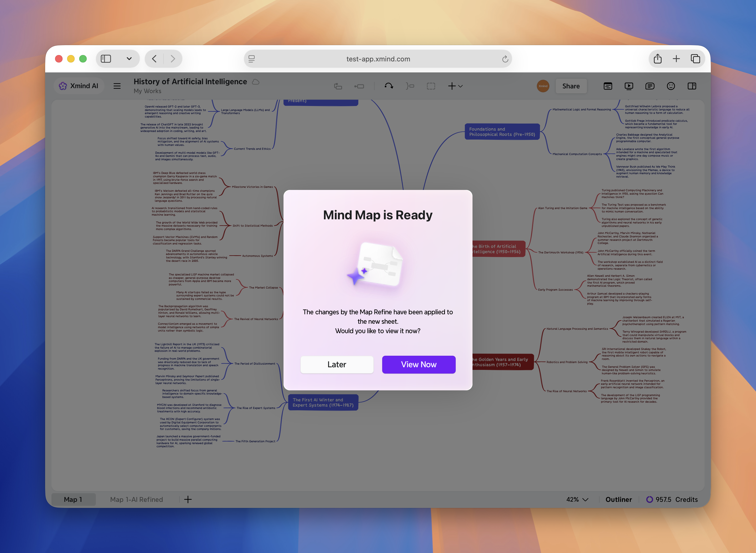This screenshot has height=553, width=756.
Task: Select Natural Language Processing and Semantics subtopic
Action: click(577, 329)
